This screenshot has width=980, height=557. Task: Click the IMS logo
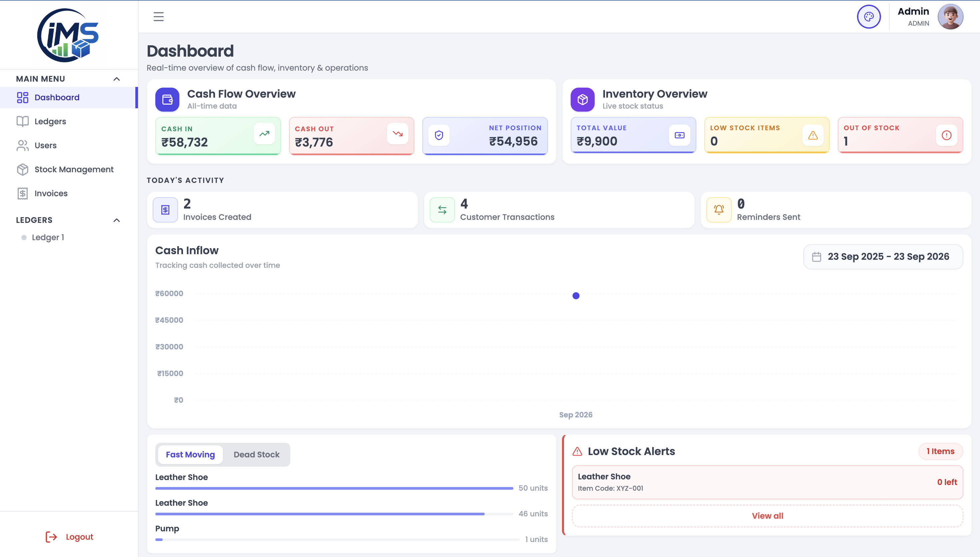pyautogui.click(x=68, y=35)
